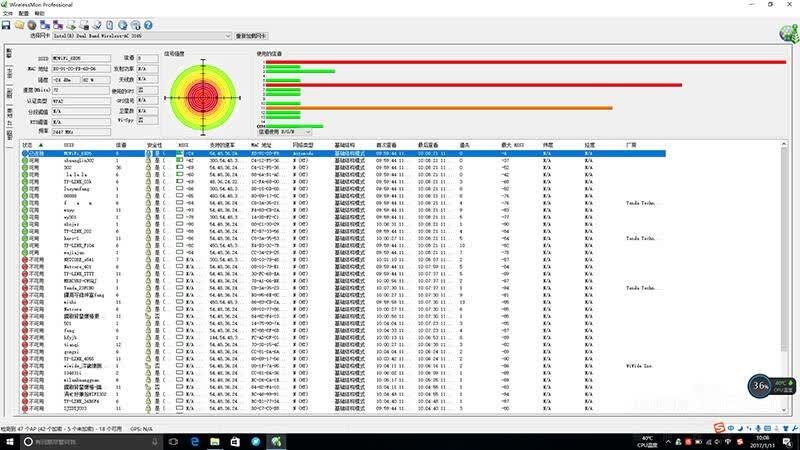Click the reload network cards button
Image resolution: width=800 pixels, height=450 pixels.
[x=251, y=36]
